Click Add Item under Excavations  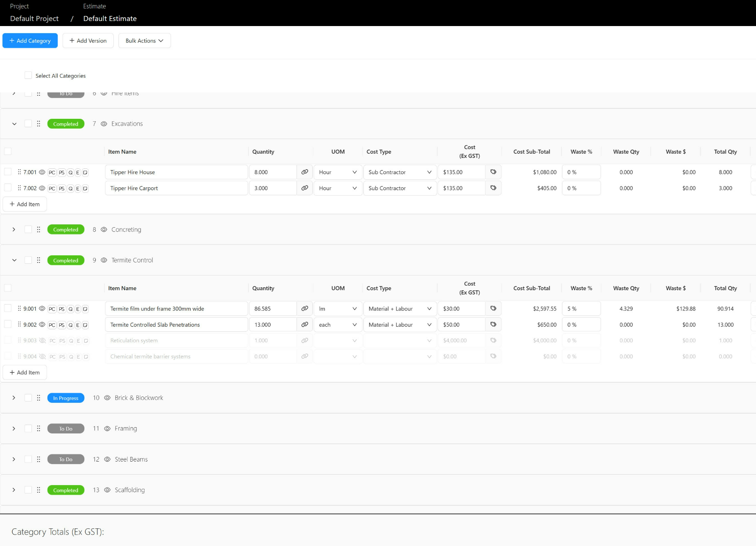click(24, 204)
